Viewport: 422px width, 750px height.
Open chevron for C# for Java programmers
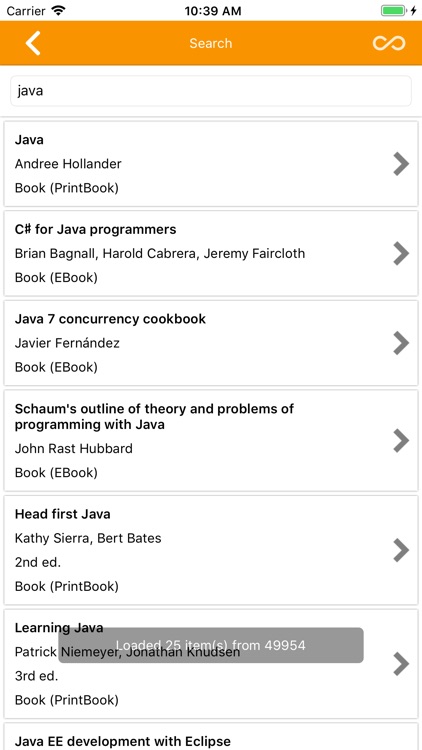click(401, 254)
